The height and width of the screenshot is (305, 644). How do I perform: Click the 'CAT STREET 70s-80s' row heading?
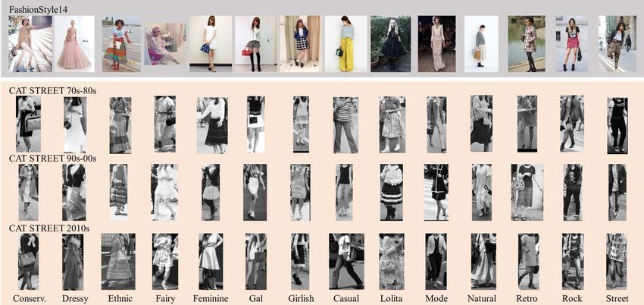[x=52, y=91]
